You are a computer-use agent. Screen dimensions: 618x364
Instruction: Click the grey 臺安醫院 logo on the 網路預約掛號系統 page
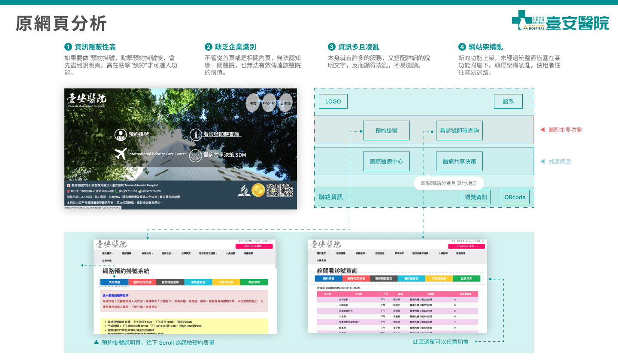[111, 244]
